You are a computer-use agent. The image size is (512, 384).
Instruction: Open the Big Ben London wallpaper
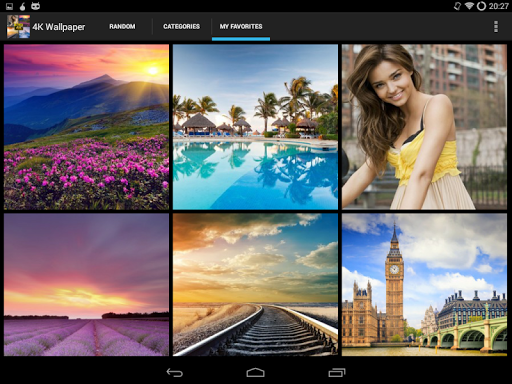(424, 285)
